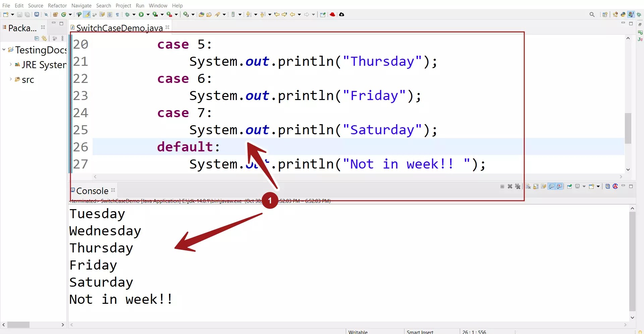Save the current file
This screenshot has width=644, height=334.
[19, 14]
